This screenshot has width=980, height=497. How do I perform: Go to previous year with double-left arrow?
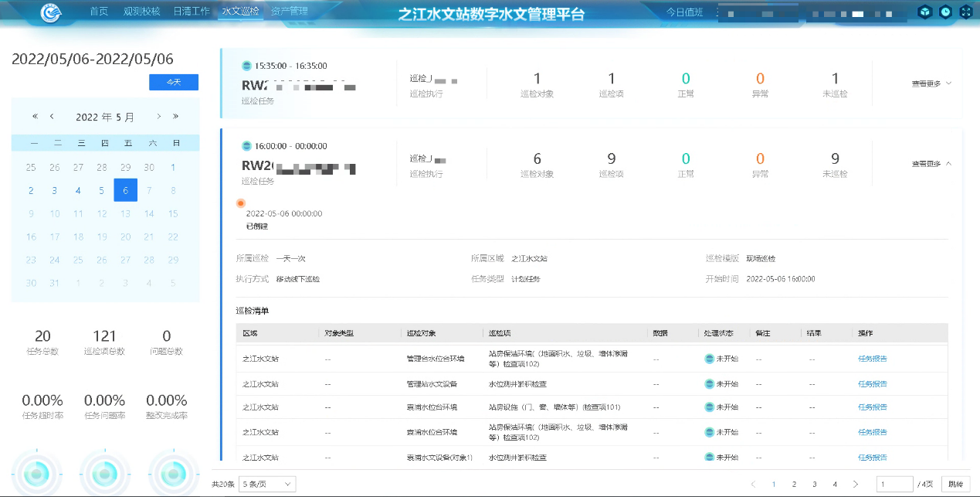click(x=35, y=117)
